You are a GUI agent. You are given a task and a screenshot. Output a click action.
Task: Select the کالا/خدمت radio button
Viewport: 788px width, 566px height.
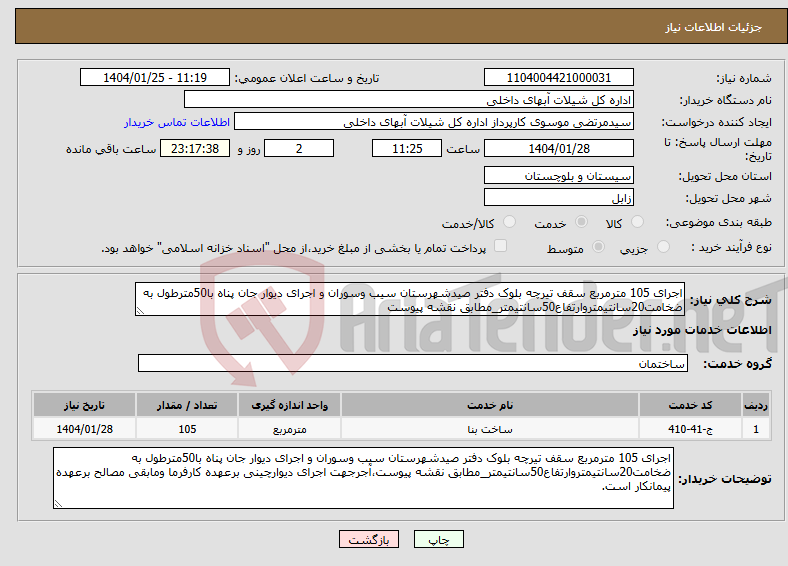pyautogui.click(x=509, y=222)
